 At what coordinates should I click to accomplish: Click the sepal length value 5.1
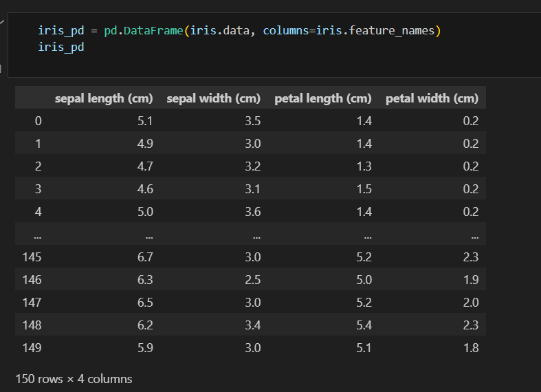145,121
